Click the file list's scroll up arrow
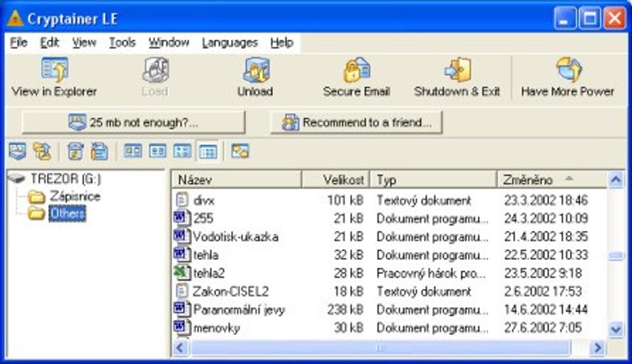Screen dimensions: 632x364 (x=616, y=179)
